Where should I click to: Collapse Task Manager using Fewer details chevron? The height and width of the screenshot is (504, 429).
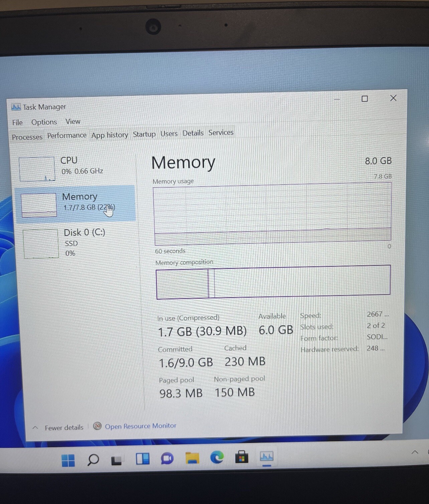coord(35,428)
